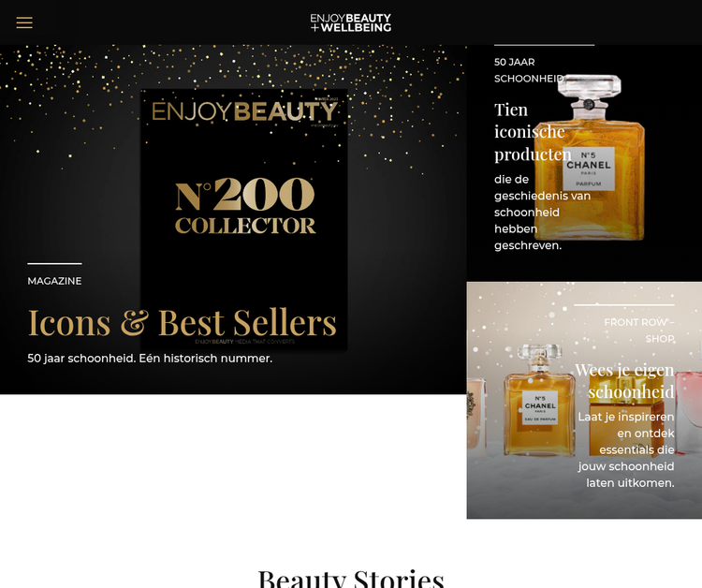
Task: Open the 50 jaar schoonheid subtitle text
Action: tap(150, 359)
